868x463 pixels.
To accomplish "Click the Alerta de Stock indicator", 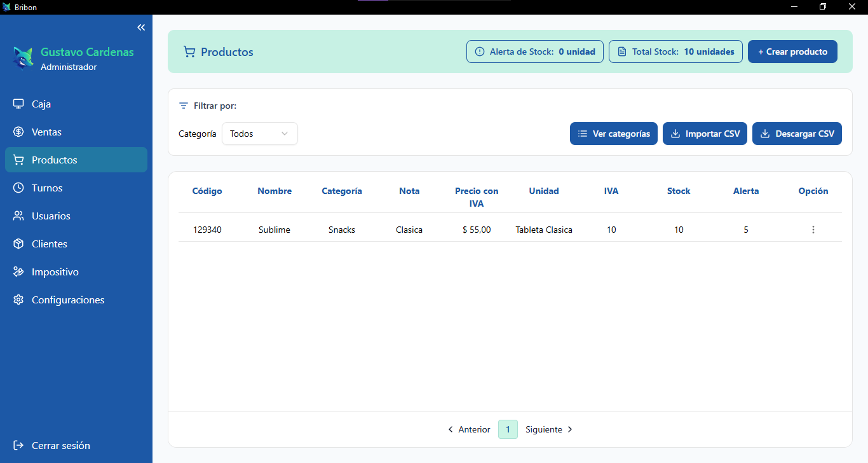I will 534,52.
